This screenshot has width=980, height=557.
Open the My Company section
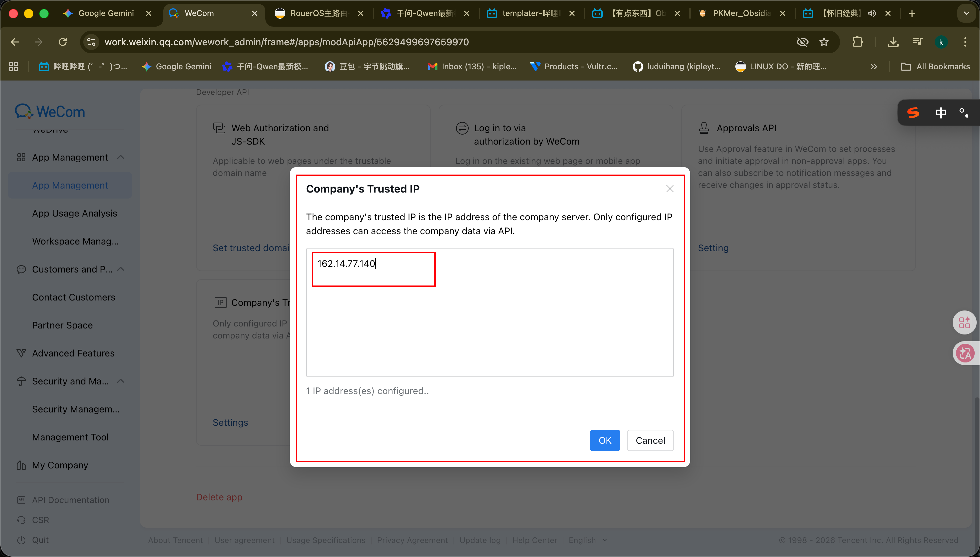click(x=60, y=465)
